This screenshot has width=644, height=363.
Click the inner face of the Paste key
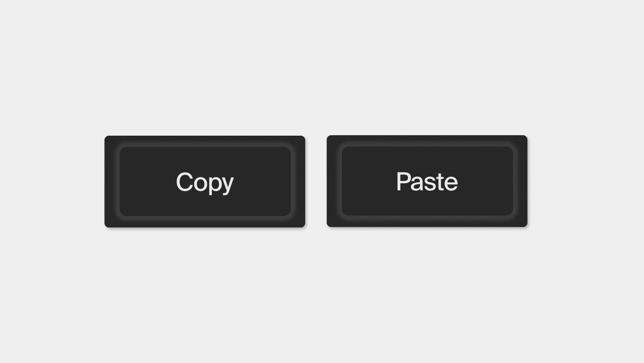click(x=427, y=181)
